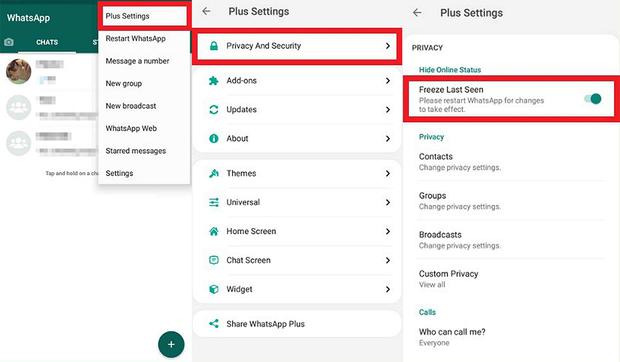Image resolution: width=620 pixels, height=362 pixels.
Task: Go back from Privacy Plus Settings screen
Action: click(417, 13)
